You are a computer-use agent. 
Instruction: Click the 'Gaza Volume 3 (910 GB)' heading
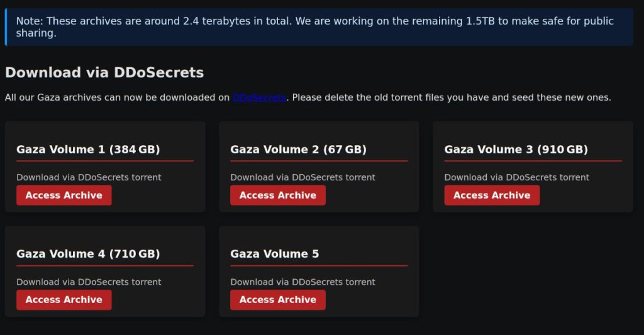point(516,150)
